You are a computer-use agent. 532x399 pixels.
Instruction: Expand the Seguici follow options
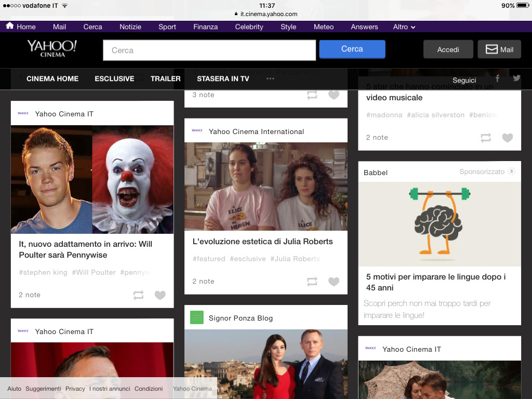click(464, 80)
